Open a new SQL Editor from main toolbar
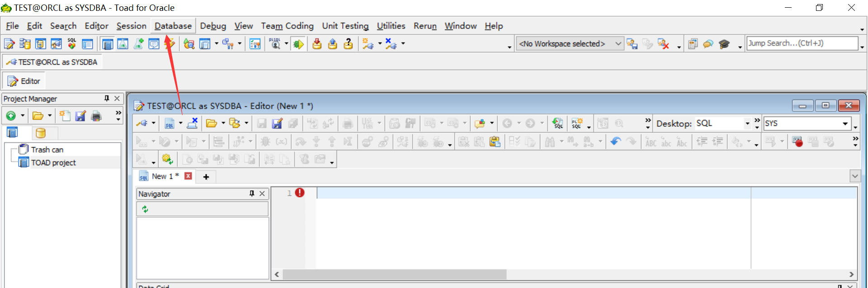This screenshot has width=868, height=288. (9, 44)
